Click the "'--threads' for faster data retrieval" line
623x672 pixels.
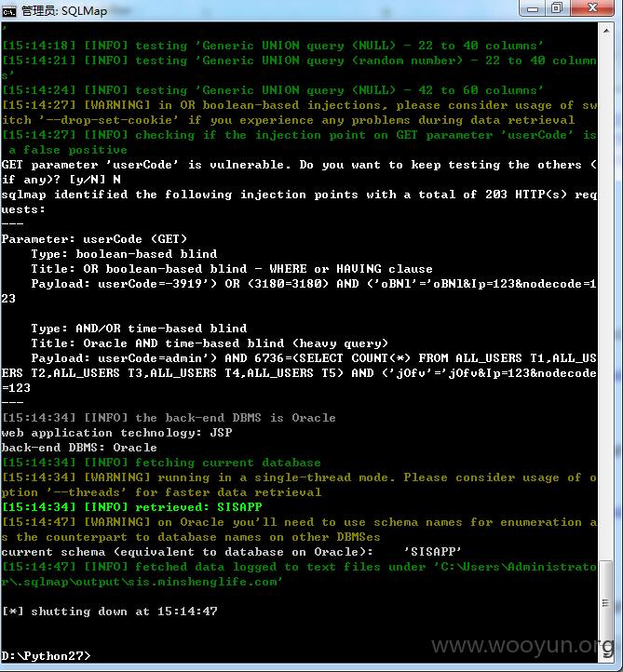coord(161,492)
